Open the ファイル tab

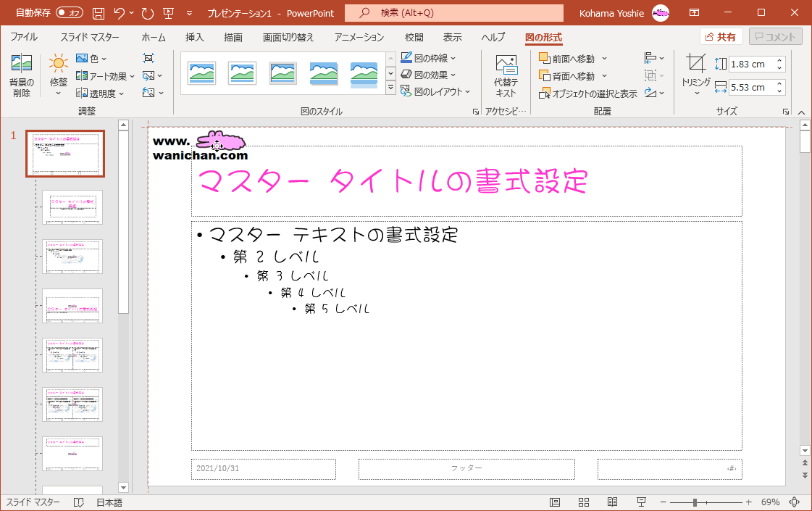point(24,37)
